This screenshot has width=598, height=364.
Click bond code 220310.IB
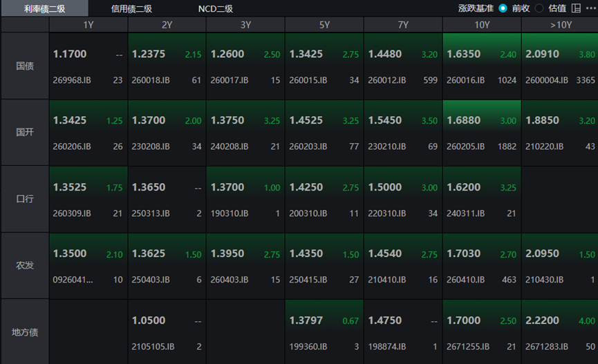[x=386, y=213]
